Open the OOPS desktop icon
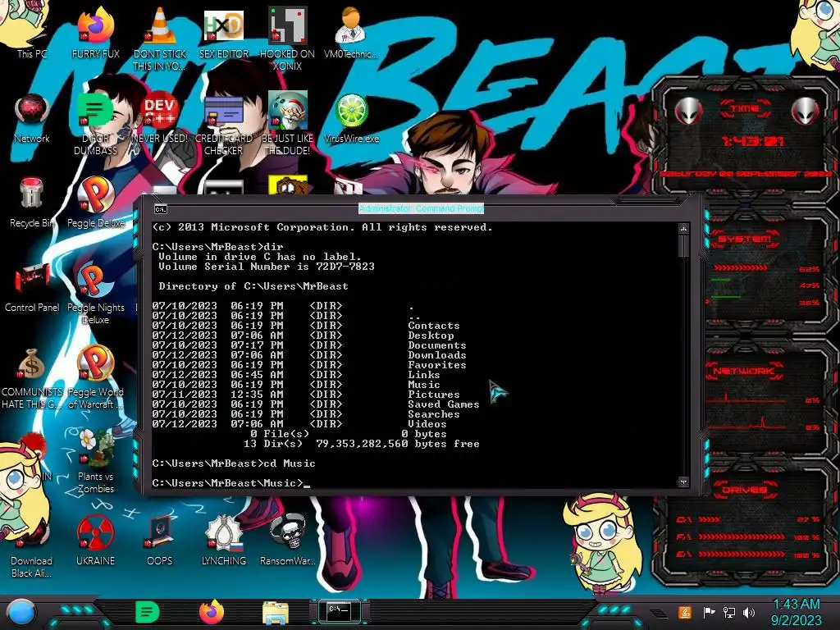 [160, 540]
